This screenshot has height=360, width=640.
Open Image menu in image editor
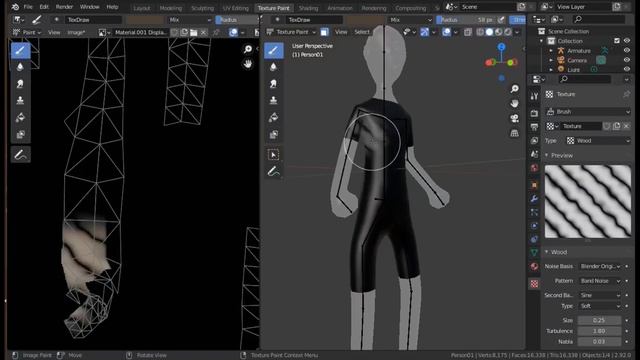point(76,32)
